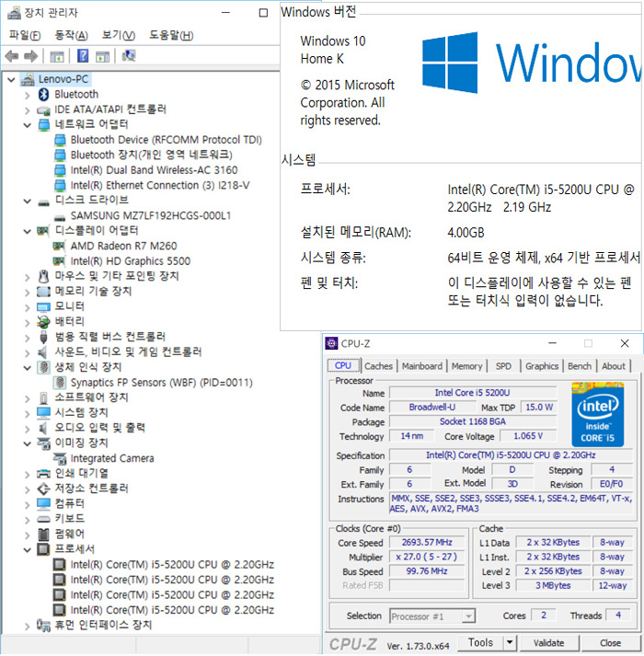Collapse the 생체 인식 장치 category
The image size is (644, 656).
tap(28, 368)
